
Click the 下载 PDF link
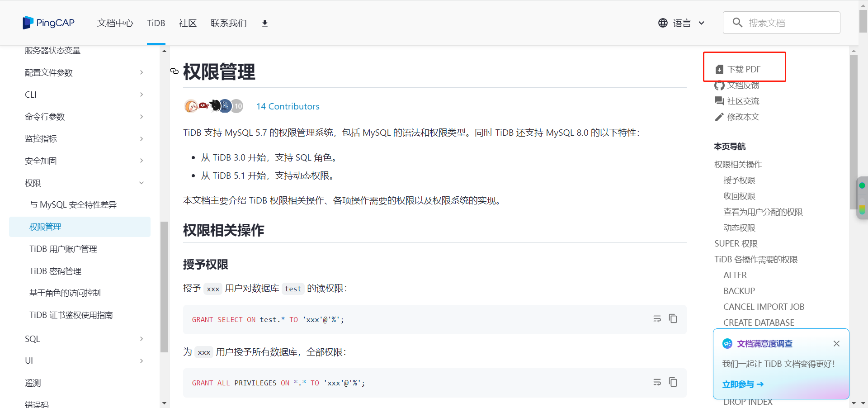click(744, 70)
